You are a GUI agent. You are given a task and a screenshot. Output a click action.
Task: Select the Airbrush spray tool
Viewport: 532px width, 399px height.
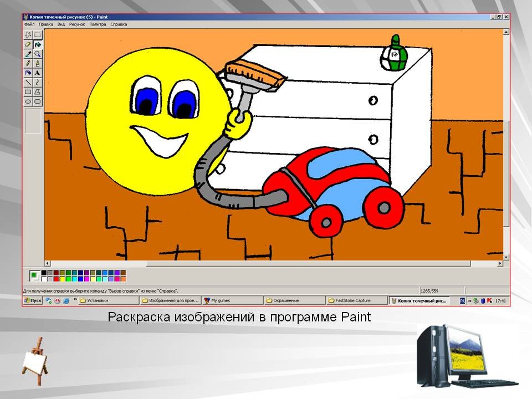28,73
